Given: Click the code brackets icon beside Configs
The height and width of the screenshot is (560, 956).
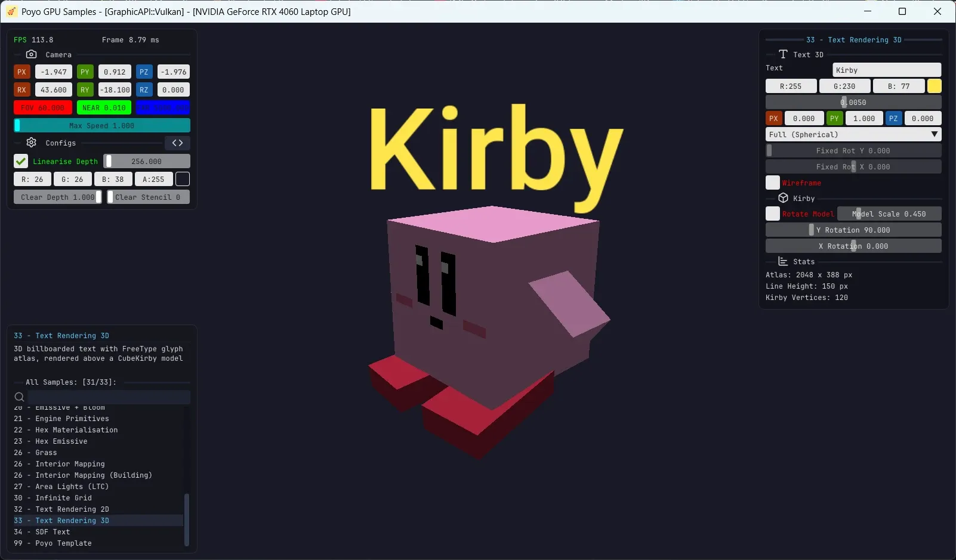Looking at the screenshot, I should click(177, 143).
